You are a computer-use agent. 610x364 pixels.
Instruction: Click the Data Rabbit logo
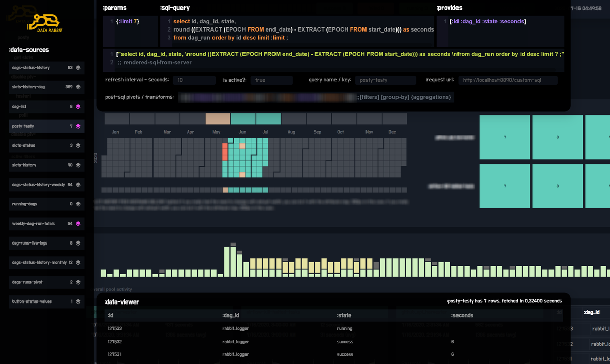pyautogui.click(x=45, y=23)
